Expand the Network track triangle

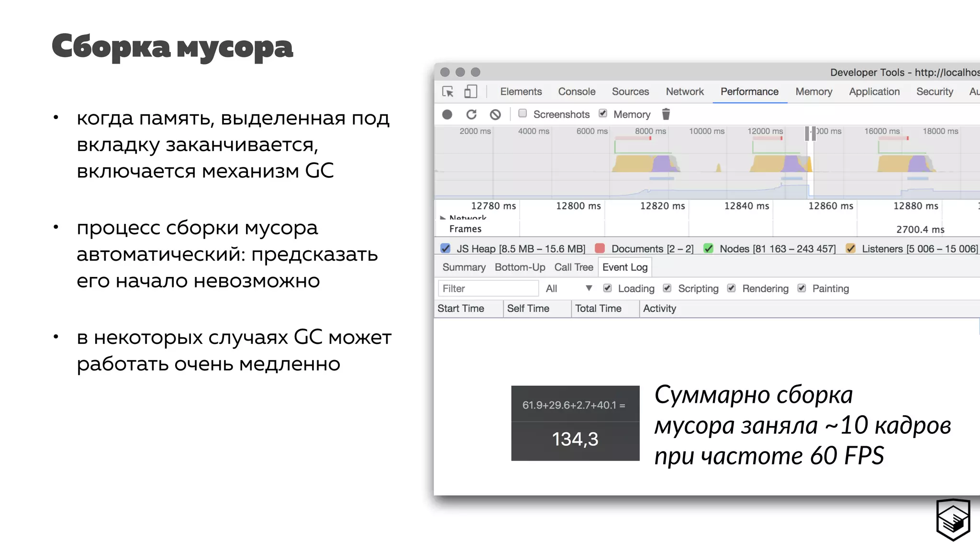click(443, 218)
